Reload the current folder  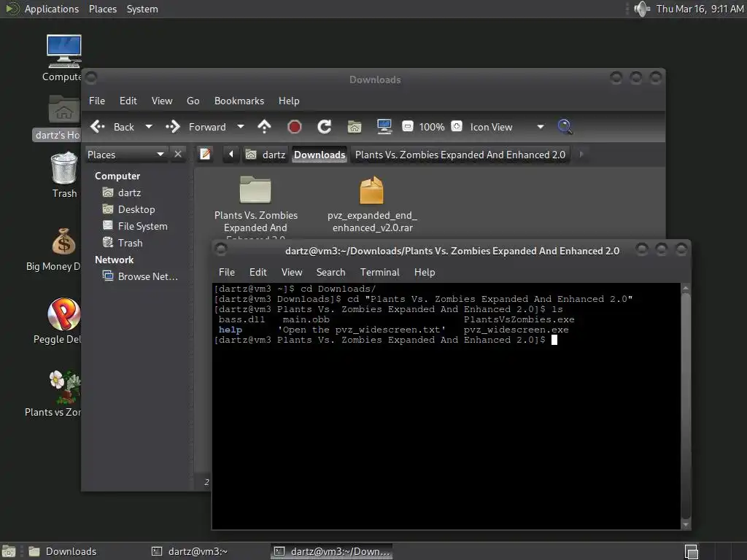[x=325, y=127]
